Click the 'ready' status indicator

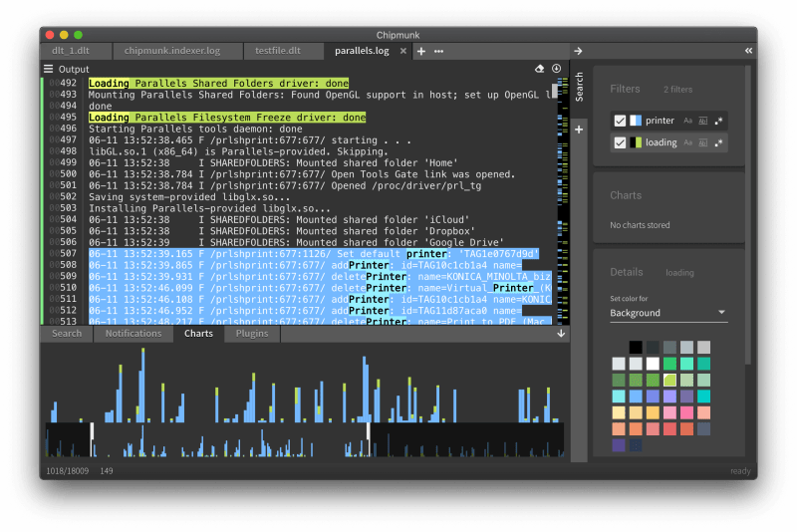[740, 471]
